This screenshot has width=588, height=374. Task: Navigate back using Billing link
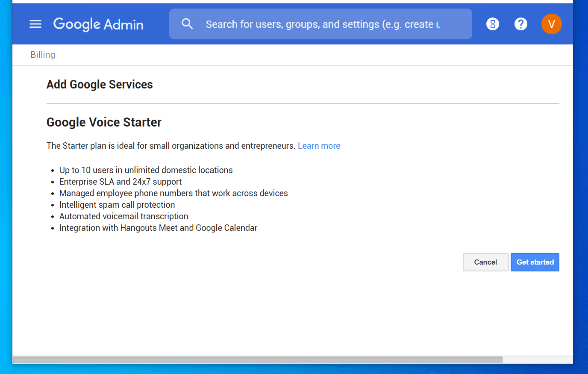click(42, 54)
